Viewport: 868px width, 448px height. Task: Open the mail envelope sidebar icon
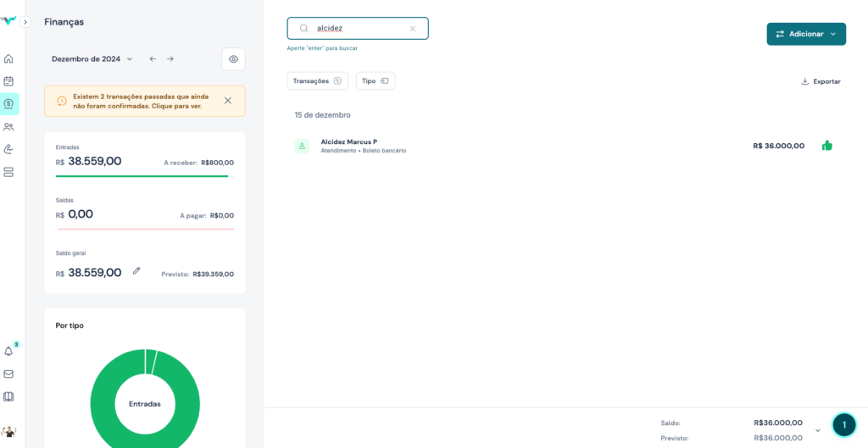click(x=8, y=373)
